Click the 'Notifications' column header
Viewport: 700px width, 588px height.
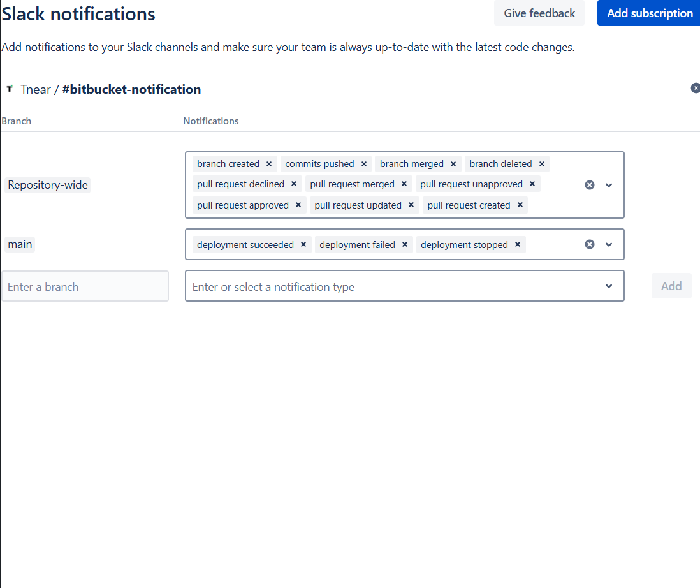pos(211,121)
